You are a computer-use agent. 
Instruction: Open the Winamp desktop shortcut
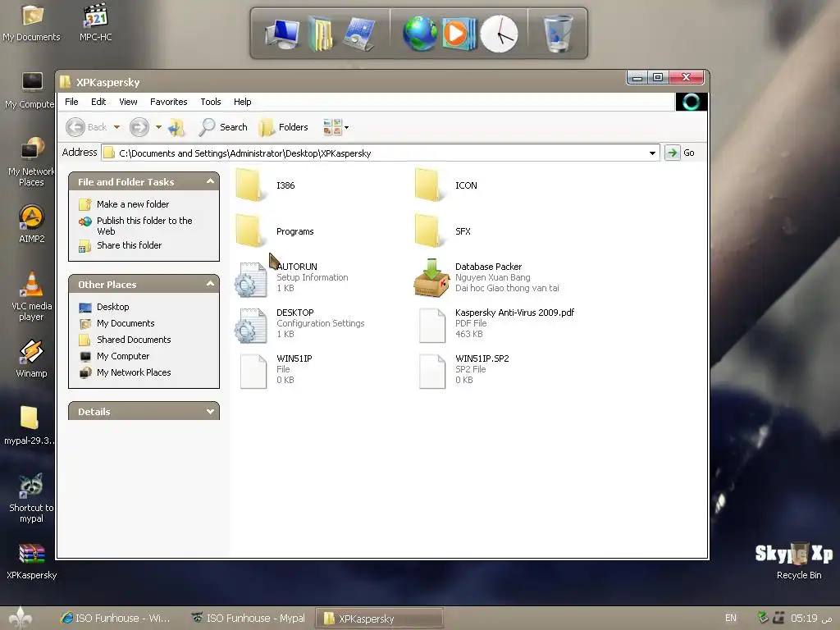(x=32, y=358)
